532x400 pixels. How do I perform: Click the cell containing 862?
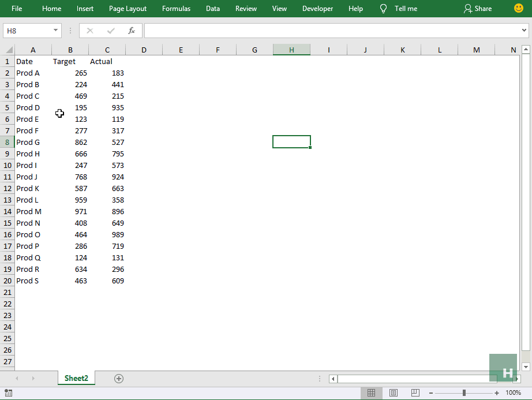tap(70, 142)
